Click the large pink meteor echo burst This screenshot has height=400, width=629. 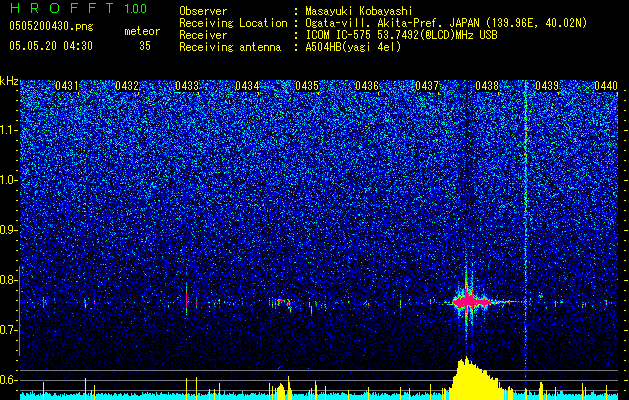pyautogui.click(x=473, y=302)
